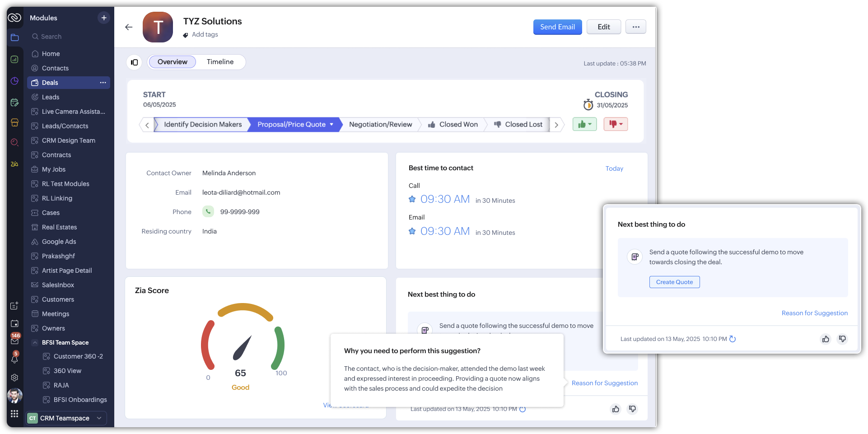The image size is (868, 434).
Task: Click the Create Quote button
Action: pos(674,282)
